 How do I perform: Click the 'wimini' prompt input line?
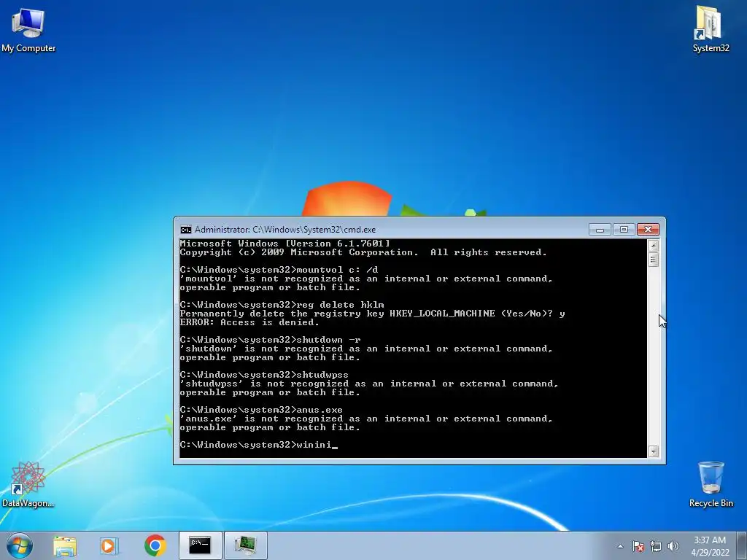[x=258, y=445]
